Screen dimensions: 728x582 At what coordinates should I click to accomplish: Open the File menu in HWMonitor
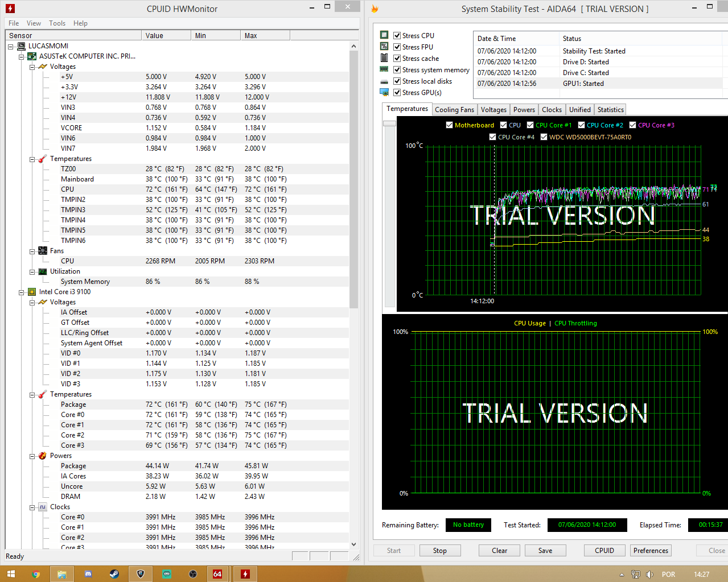point(14,23)
